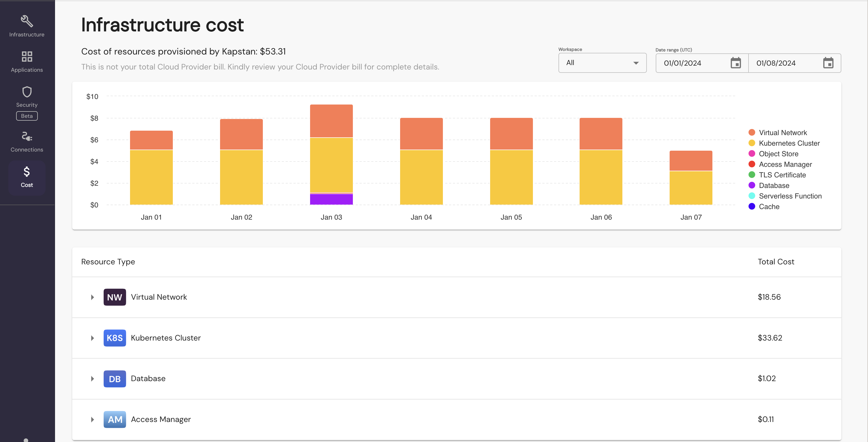868x442 pixels.
Task: Expand the Access Manager row
Action: coord(92,419)
